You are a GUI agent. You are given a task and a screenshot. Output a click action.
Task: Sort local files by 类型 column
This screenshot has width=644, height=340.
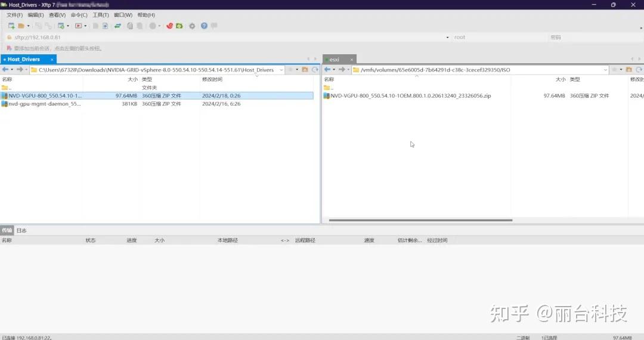(x=169, y=79)
